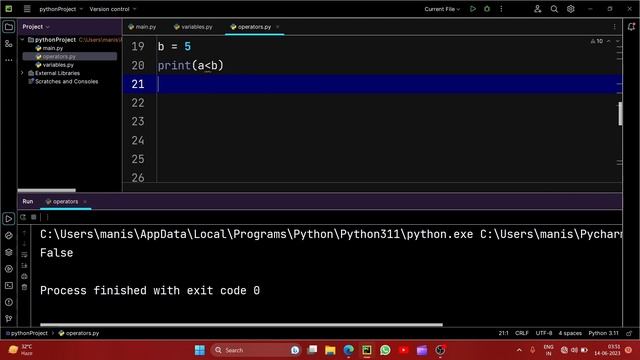Open the Python 3.11 interpreter selector
The image size is (640, 360).
coord(603,333)
